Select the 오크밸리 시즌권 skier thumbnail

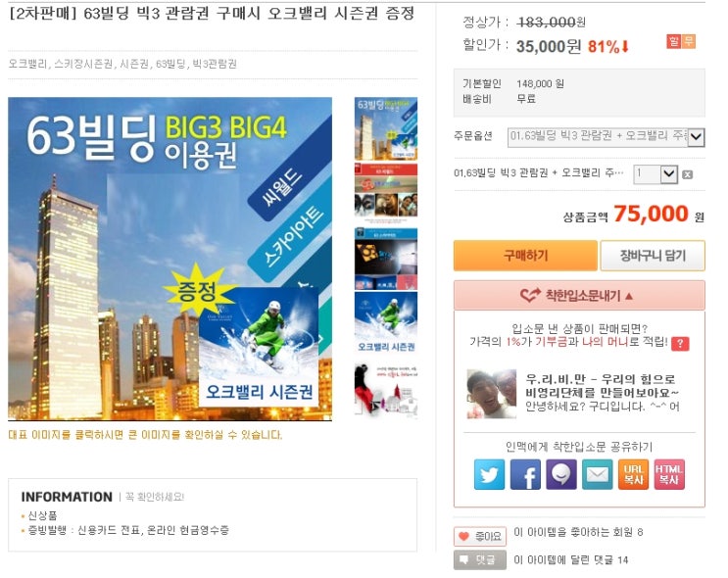coord(386,323)
